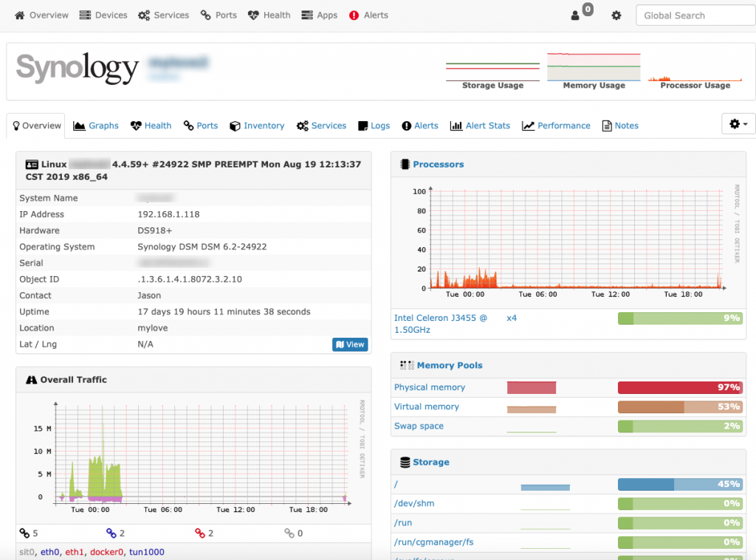This screenshot has height=560, width=756.
Task: Click the Performance line-chart icon
Action: point(528,125)
